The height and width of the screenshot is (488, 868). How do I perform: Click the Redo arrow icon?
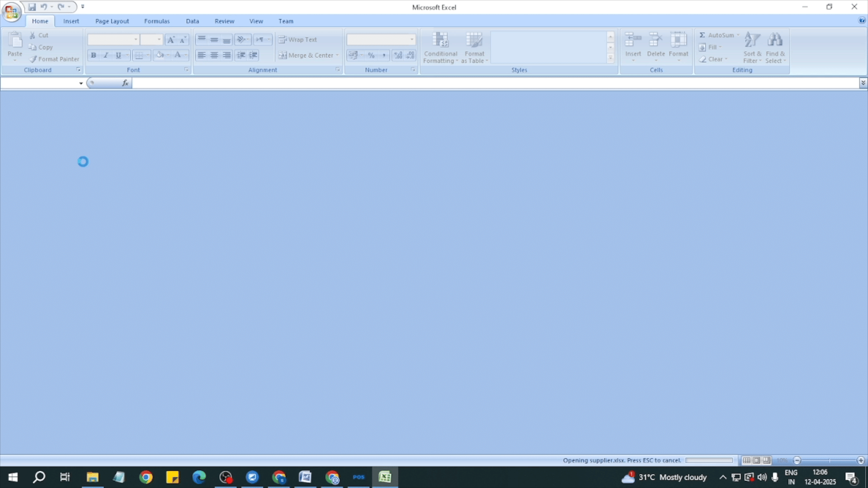61,7
